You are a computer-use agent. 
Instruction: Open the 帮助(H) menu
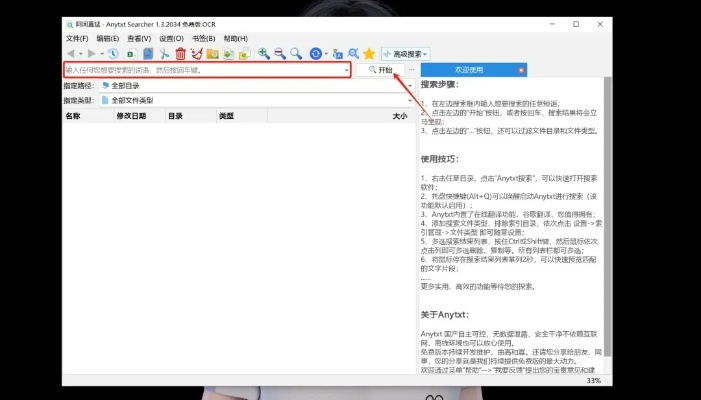pos(236,38)
